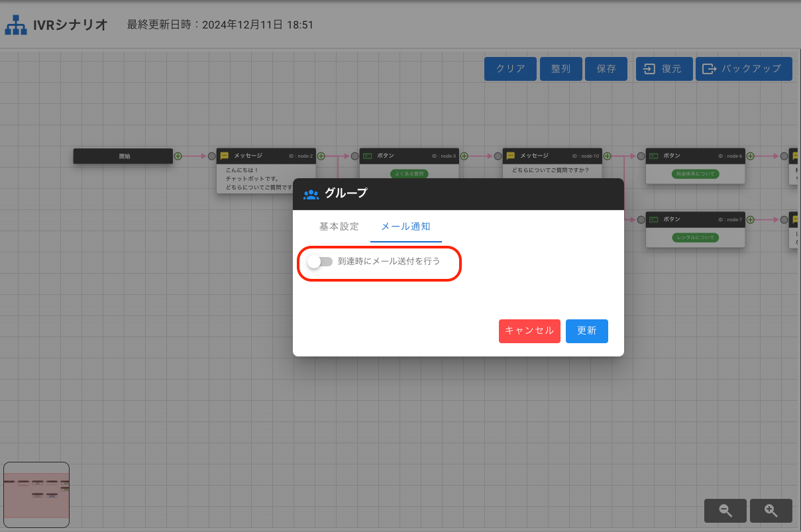Switch to the 基本設定 tab
The height and width of the screenshot is (532, 801).
click(339, 227)
